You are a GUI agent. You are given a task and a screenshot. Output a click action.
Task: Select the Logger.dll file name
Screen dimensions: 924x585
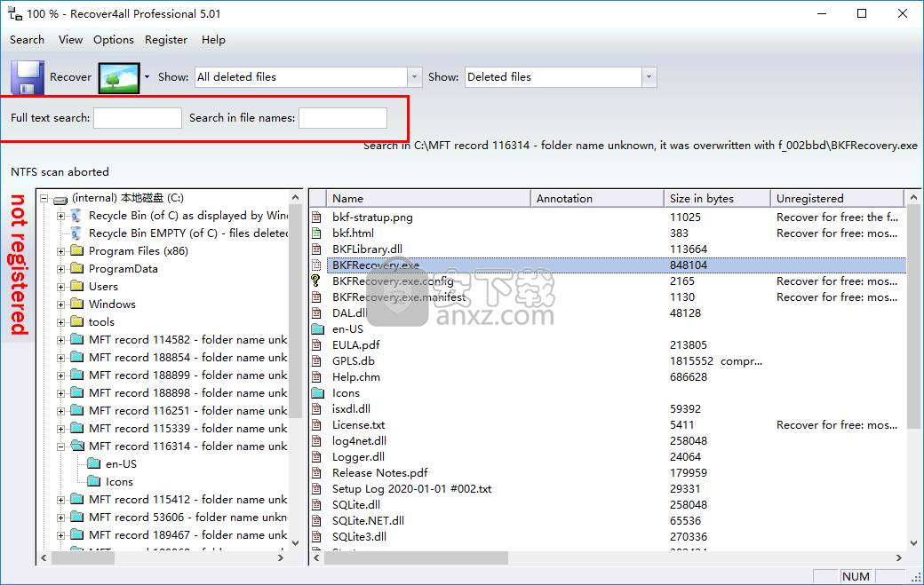coord(358,456)
